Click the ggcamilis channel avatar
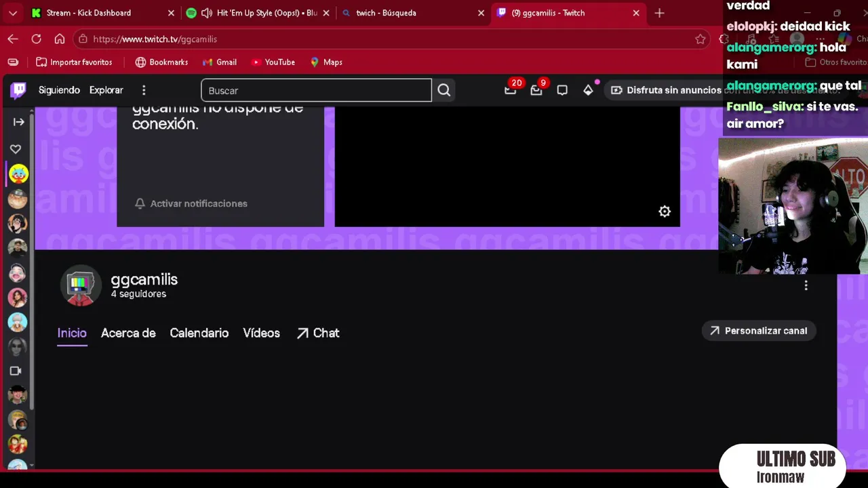This screenshot has width=868, height=488. tap(81, 285)
